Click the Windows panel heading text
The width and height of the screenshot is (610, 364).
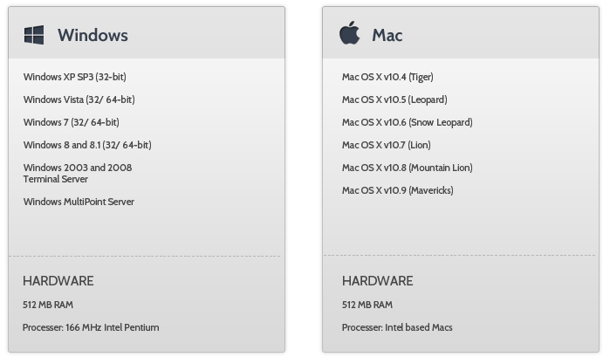click(x=93, y=36)
